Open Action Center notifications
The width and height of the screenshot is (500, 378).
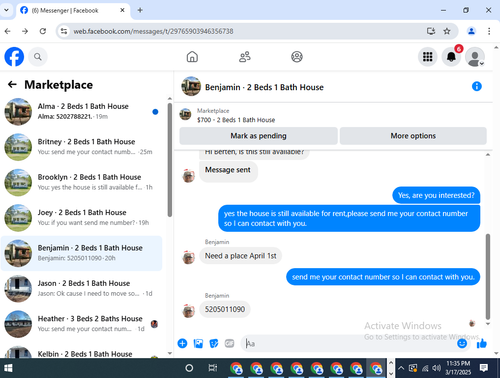484,368
